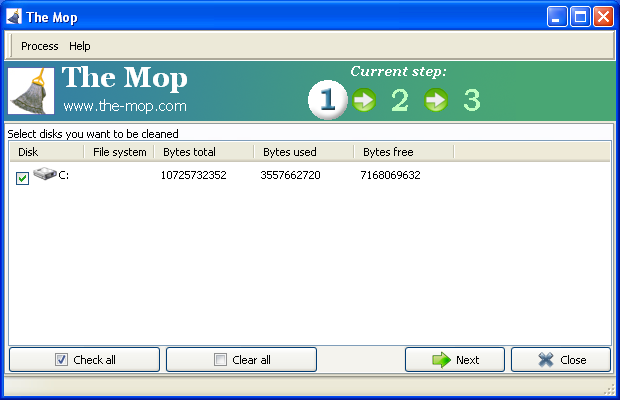The width and height of the screenshot is (620, 400).
Task: Sort by Bytes total column header
Action: (x=204, y=152)
